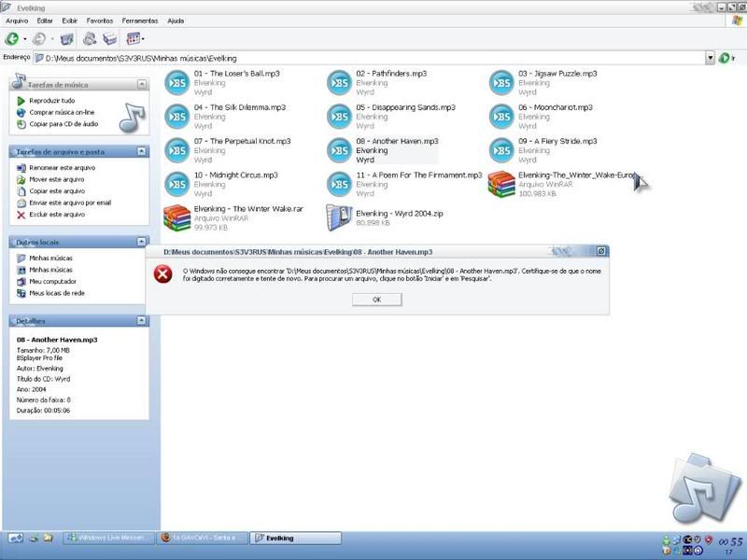Click the Show Desktop icon at taskbar's left end
This screenshot has width=747, height=560.
pos(15,539)
